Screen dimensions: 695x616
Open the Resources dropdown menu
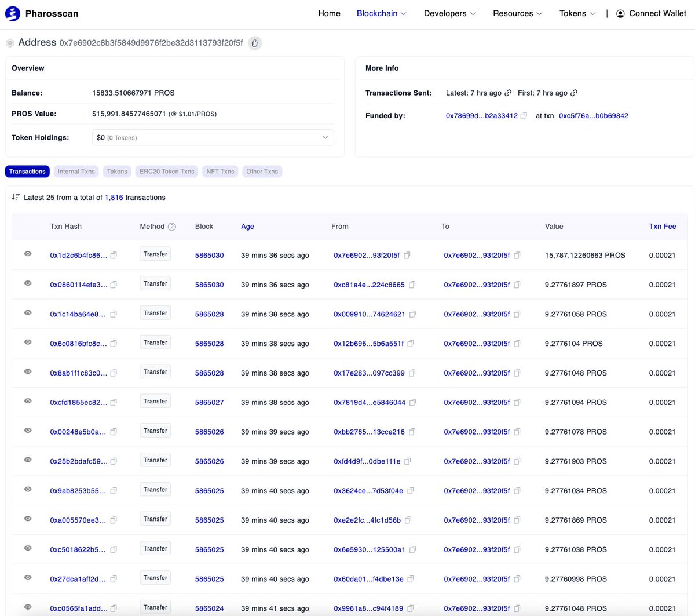[x=518, y=13]
